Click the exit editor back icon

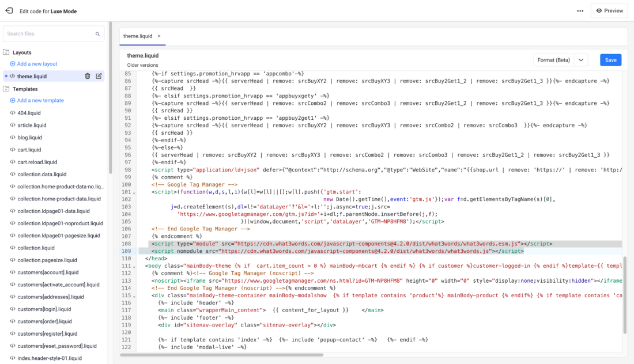click(x=9, y=11)
